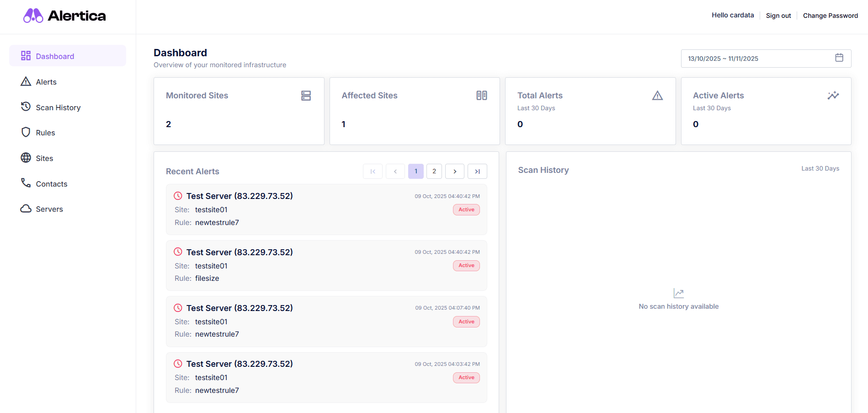The height and width of the screenshot is (413, 868).
Task: Open Servers from the sidebar
Action: pyautogui.click(x=49, y=209)
